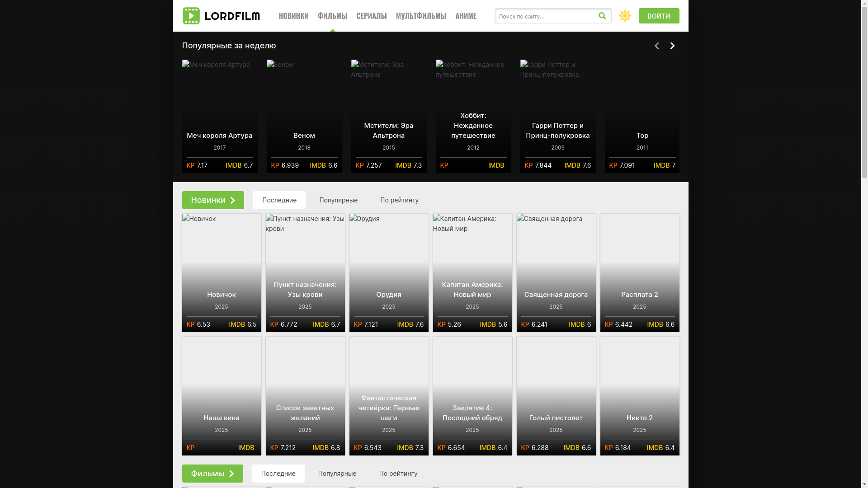Image resolution: width=868 pixels, height=488 pixels.
Task: Open the Аниме navigation menu
Action: 466,16
